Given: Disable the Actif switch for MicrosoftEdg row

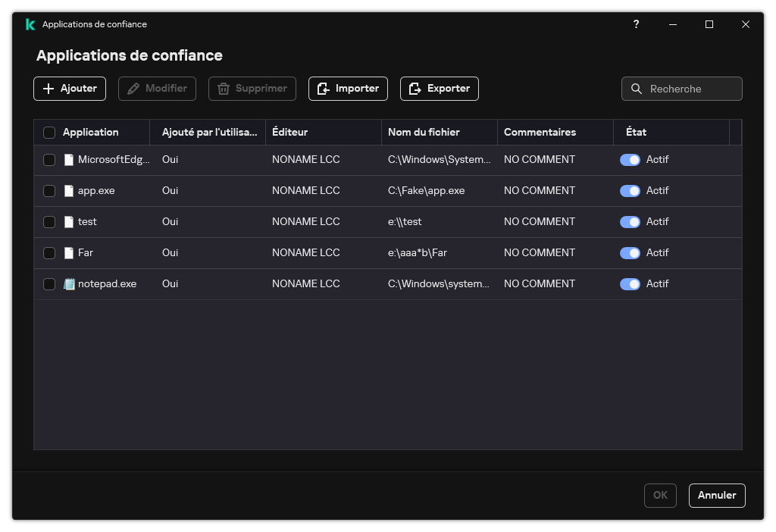Looking at the screenshot, I should tap(630, 159).
